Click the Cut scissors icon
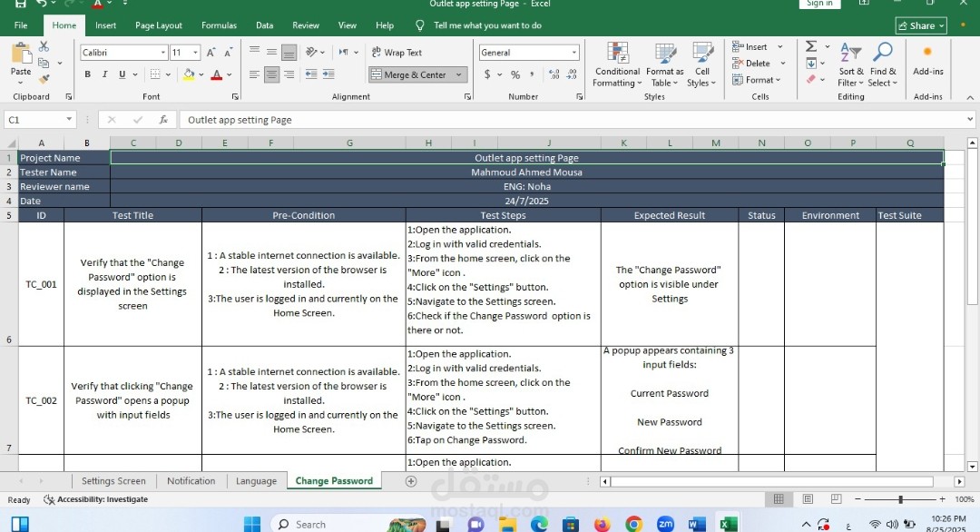Viewport: 980px width, 532px height. (44, 46)
